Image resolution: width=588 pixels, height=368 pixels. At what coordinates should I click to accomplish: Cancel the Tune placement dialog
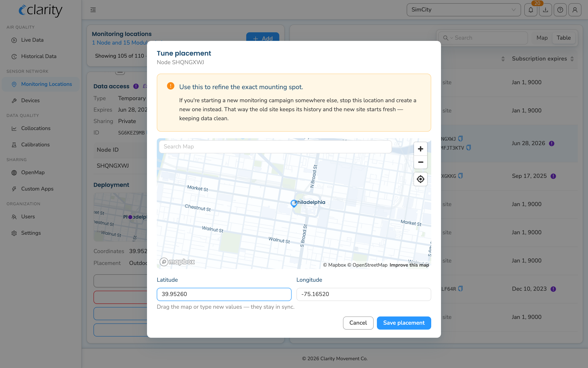[358, 323]
